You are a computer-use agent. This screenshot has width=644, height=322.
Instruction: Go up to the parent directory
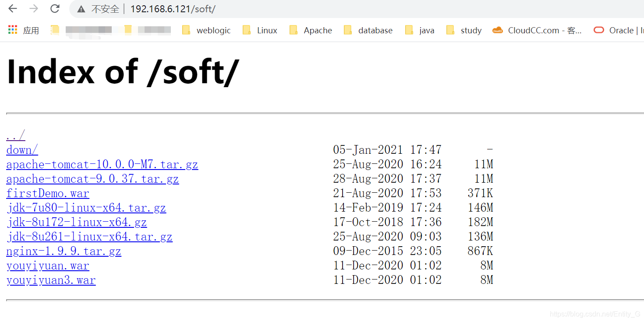pyautogui.click(x=16, y=135)
